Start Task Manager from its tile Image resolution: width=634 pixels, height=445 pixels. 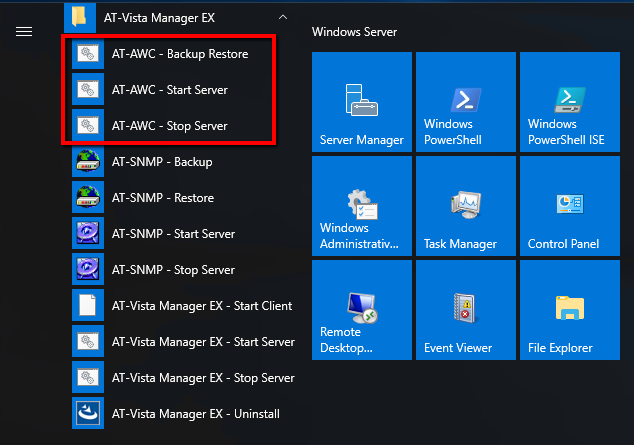point(465,207)
